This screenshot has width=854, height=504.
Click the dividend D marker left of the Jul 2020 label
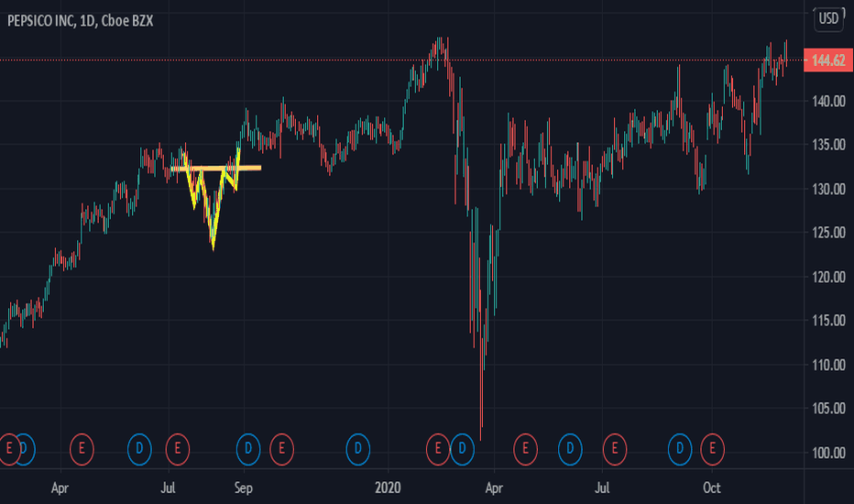[570, 449]
